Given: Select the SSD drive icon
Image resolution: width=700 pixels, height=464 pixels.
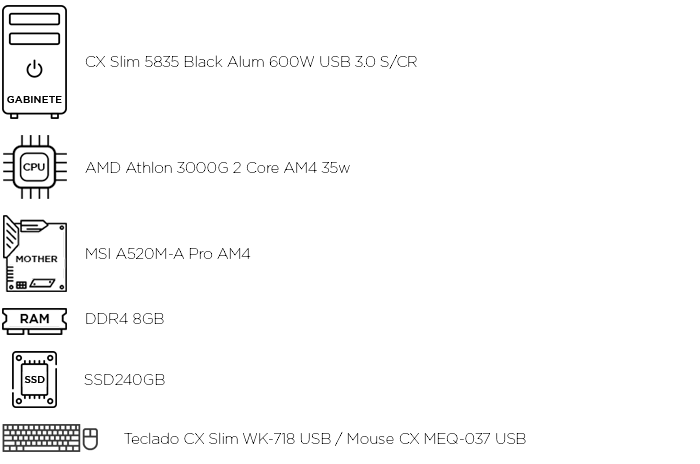Looking at the screenshot, I should (34, 379).
